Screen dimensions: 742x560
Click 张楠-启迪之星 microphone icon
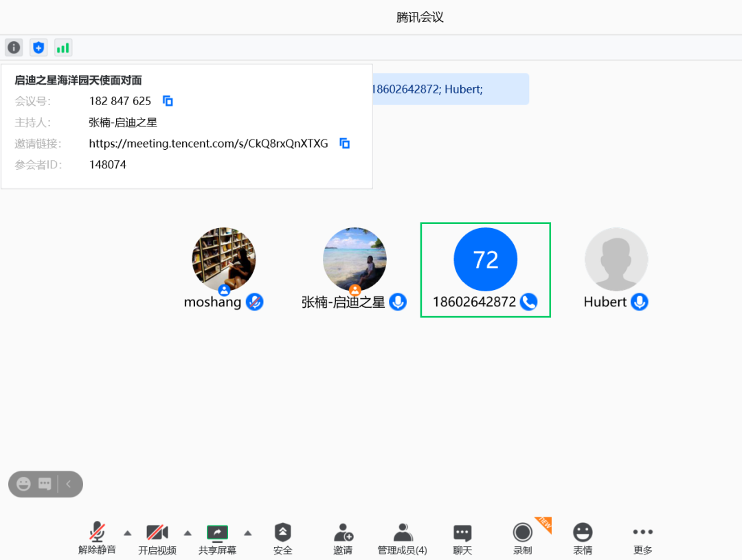click(x=398, y=302)
